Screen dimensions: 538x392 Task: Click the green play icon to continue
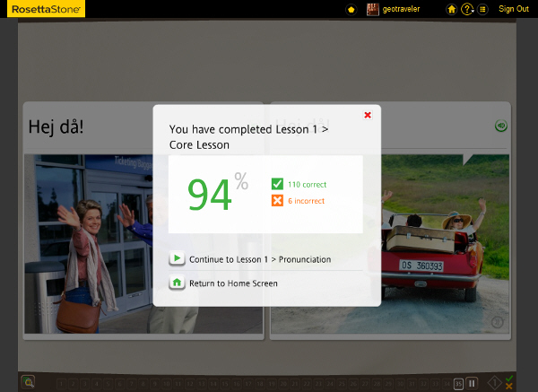(x=177, y=258)
